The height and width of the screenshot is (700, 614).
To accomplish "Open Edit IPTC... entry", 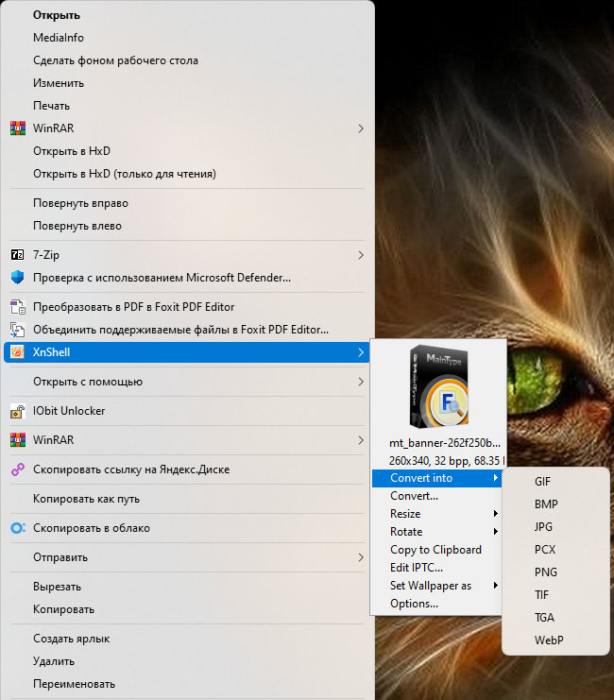I will click(417, 568).
